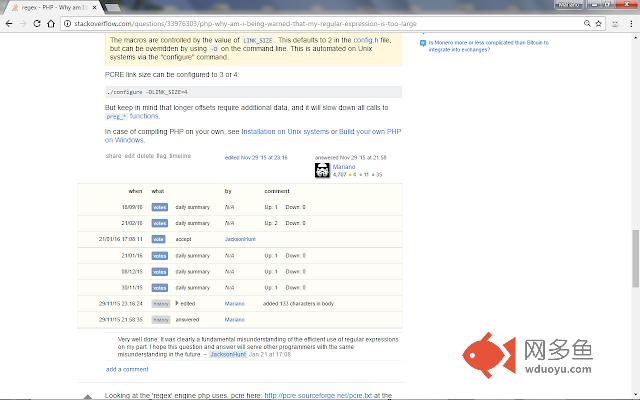640x400 pixels.
Task: Select the regex - PHP tab
Action: pos(52,7)
